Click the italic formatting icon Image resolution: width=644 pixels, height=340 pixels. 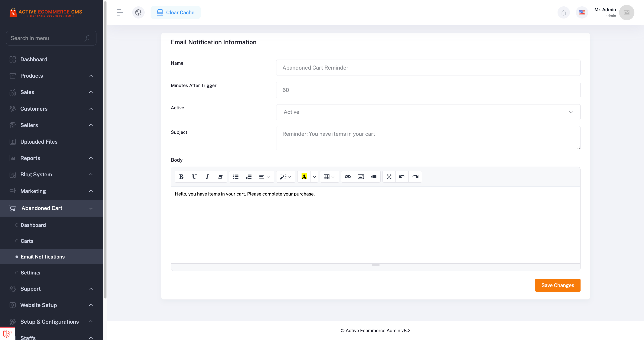pyautogui.click(x=207, y=177)
